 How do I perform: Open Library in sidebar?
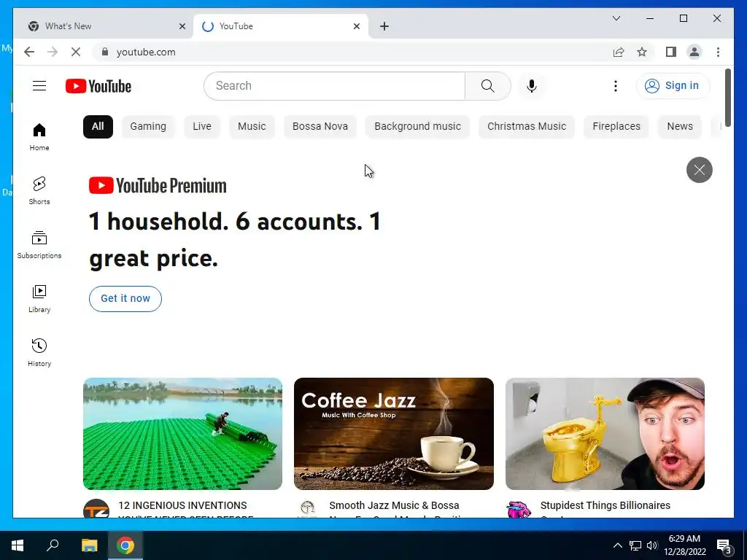pos(39,299)
